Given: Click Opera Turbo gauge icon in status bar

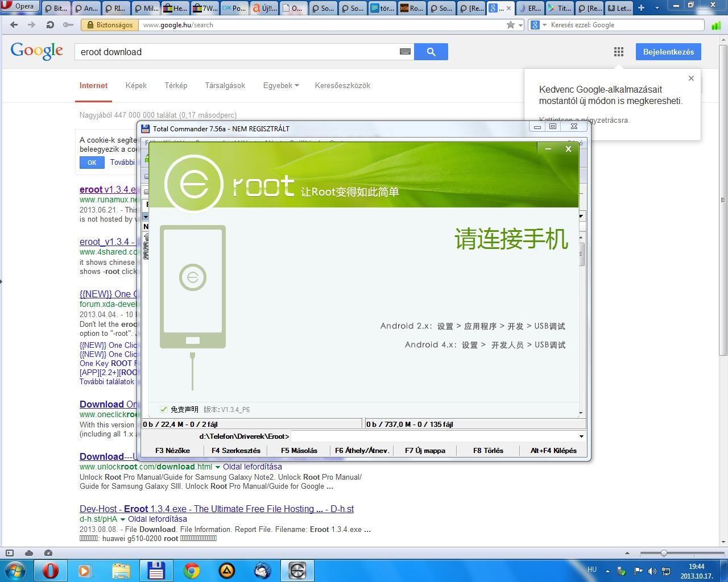Looking at the screenshot, I should 48,553.
